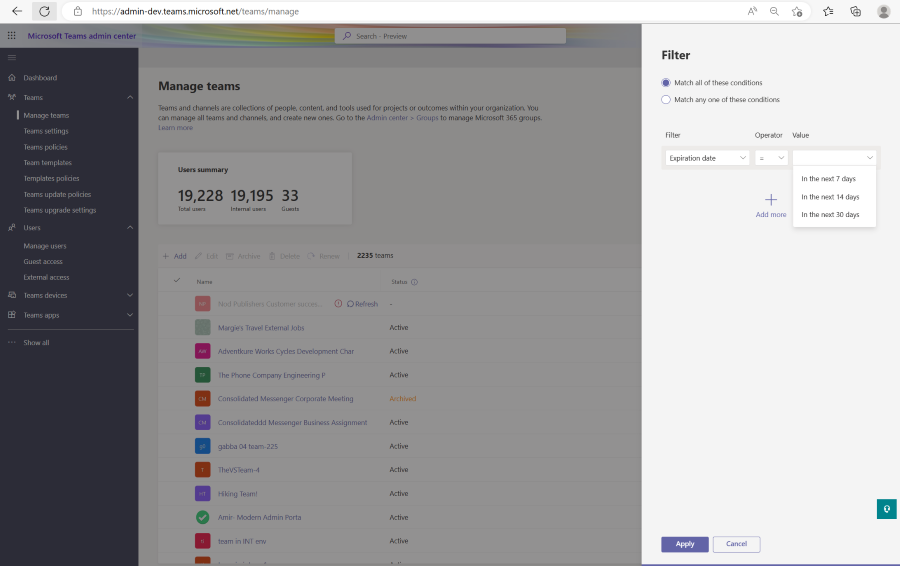Image resolution: width=900 pixels, height=566 pixels.
Task: Open Guest access in the sidebar
Action: pyautogui.click(x=43, y=261)
